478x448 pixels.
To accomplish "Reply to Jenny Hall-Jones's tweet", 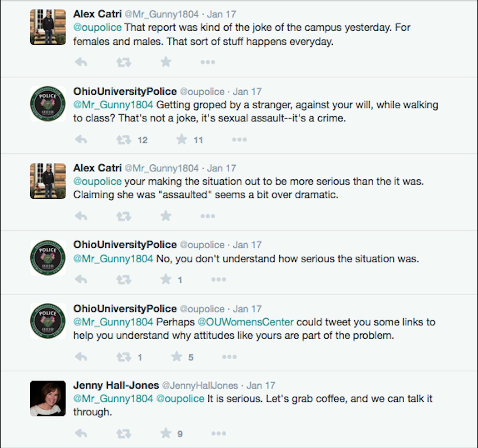I will [x=81, y=433].
